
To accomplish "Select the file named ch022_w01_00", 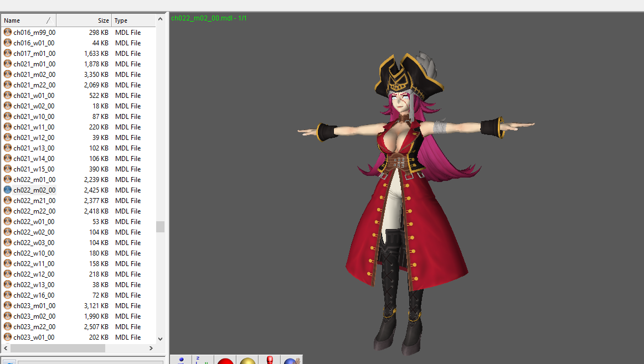I will coord(34,222).
